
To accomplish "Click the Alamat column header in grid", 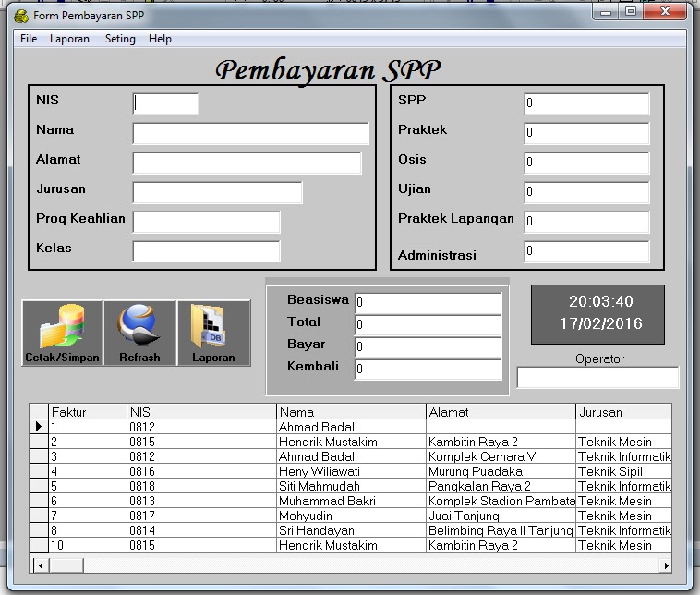I will point(501,412).
